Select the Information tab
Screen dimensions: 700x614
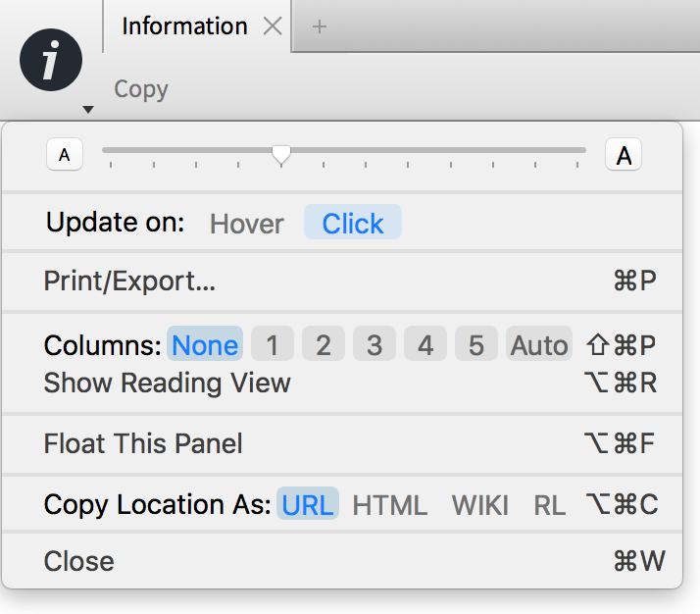click(x=184, y=26)
